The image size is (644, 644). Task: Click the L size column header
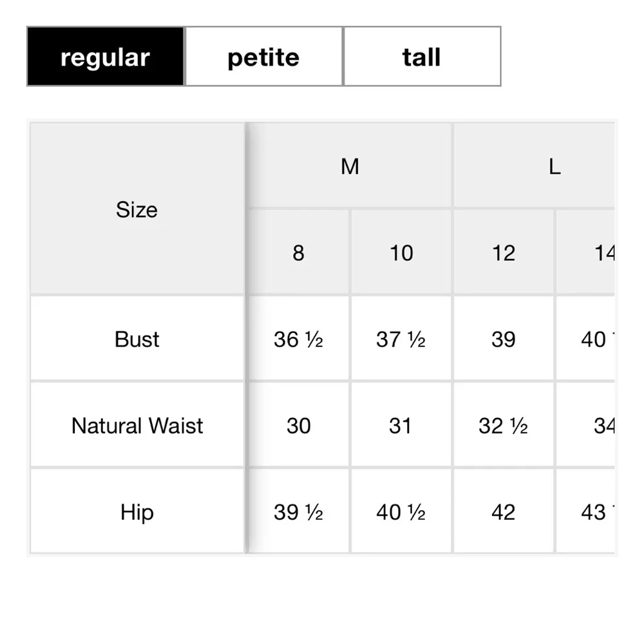point(554,166)
